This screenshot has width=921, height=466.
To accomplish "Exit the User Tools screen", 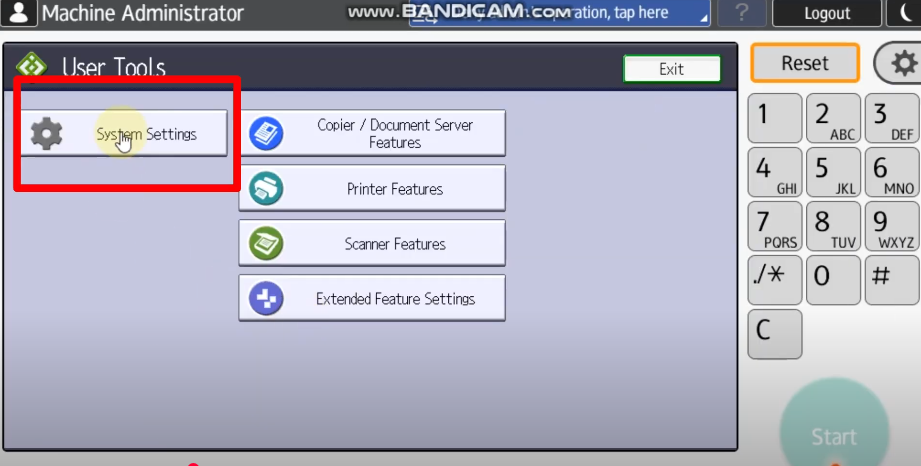I will [672, 69].
